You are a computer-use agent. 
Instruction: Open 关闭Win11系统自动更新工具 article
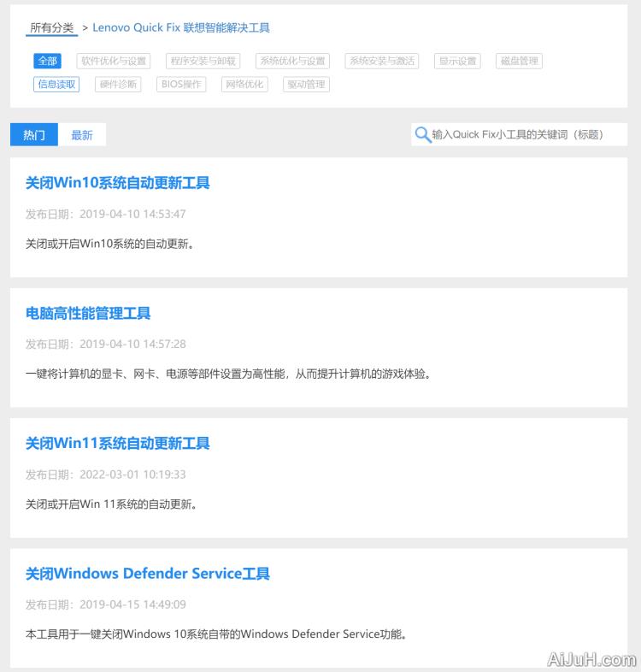(118, 443)
